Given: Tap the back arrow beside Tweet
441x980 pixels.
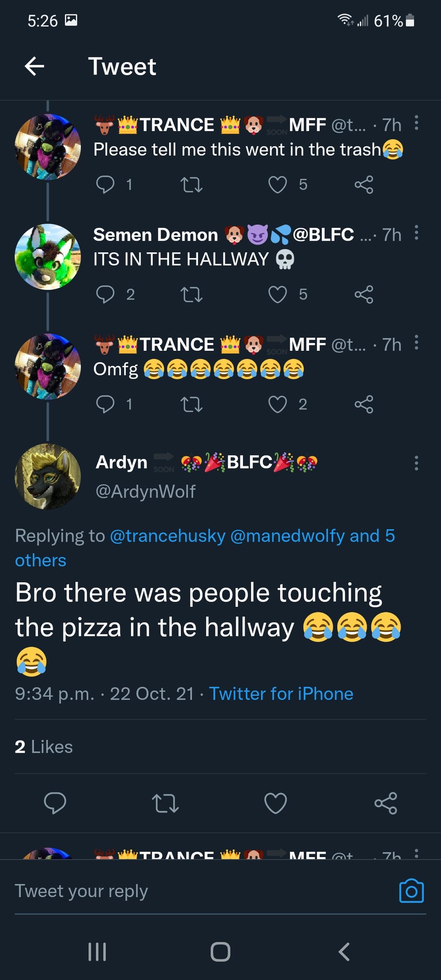Looking at the screenshot, I should point(34,66).
